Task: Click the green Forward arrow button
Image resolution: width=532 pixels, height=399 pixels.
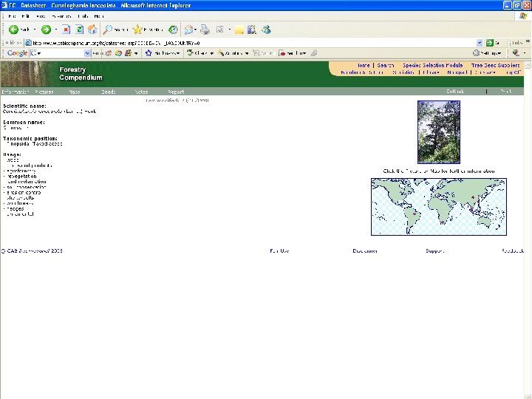Action: 46,30
